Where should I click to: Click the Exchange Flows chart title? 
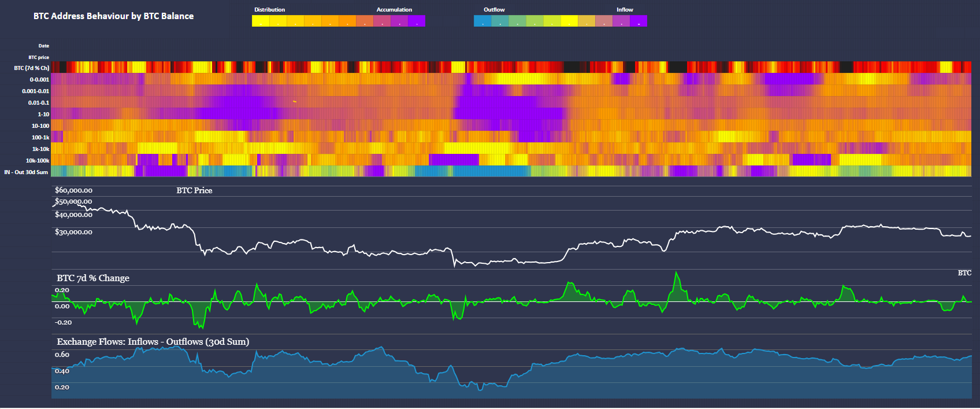coord(153,342)
